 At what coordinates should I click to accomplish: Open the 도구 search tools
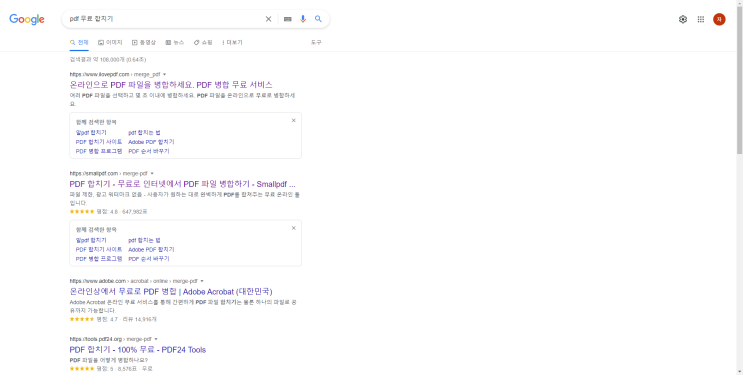tap(316, 42)
